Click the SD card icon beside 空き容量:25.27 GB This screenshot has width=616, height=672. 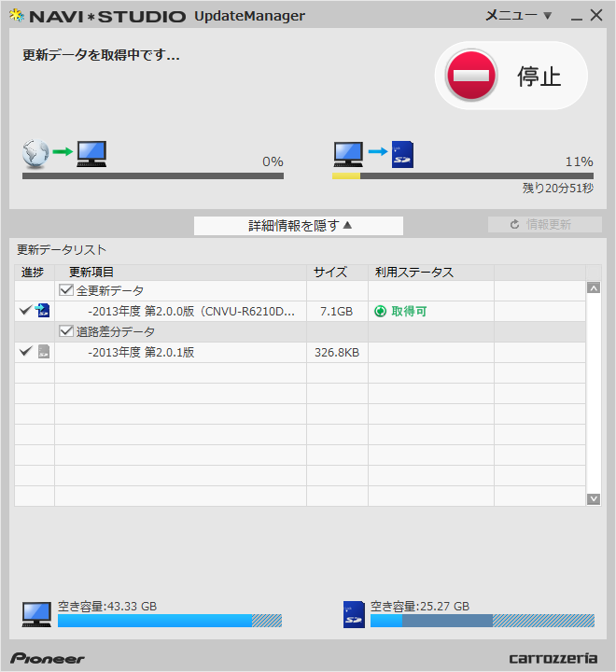(x=354, y=614)
